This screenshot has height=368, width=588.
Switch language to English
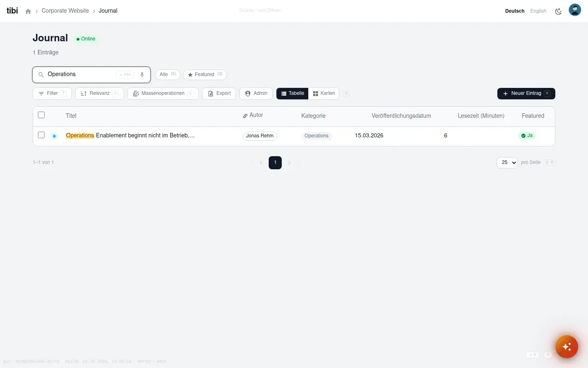point(538,11)
